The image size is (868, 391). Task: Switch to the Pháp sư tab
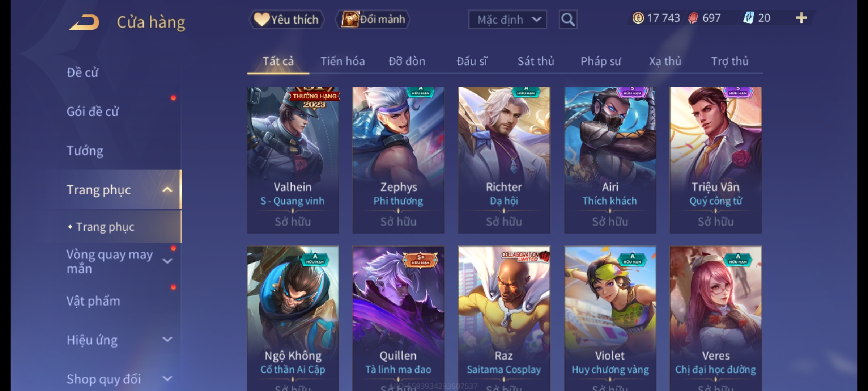(x=601, y=61)
